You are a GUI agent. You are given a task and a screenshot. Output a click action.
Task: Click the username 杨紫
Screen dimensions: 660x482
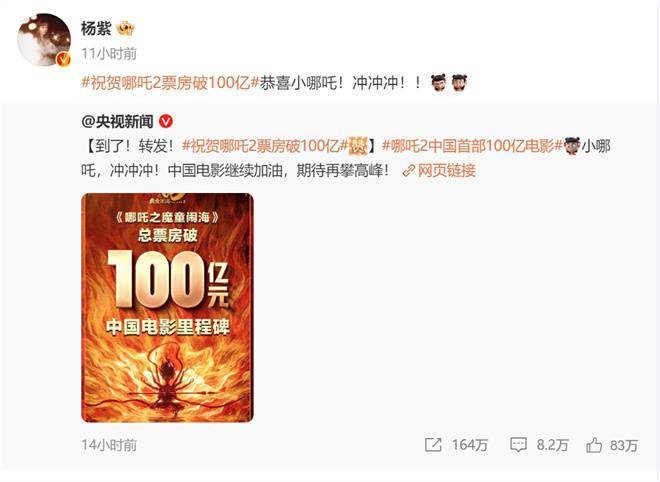coord(96,29)
